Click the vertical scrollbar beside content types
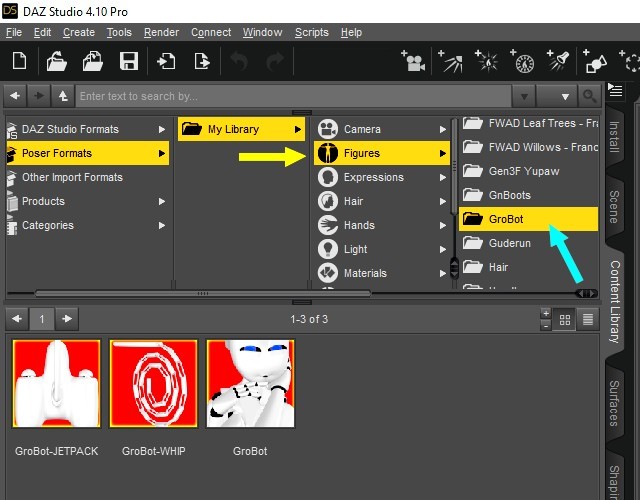640x500 pixels. (454, 166)
